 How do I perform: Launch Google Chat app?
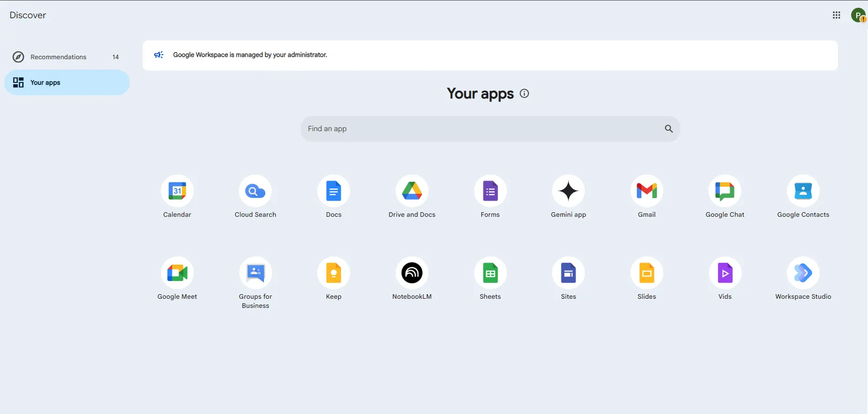[x=725, y=191]
